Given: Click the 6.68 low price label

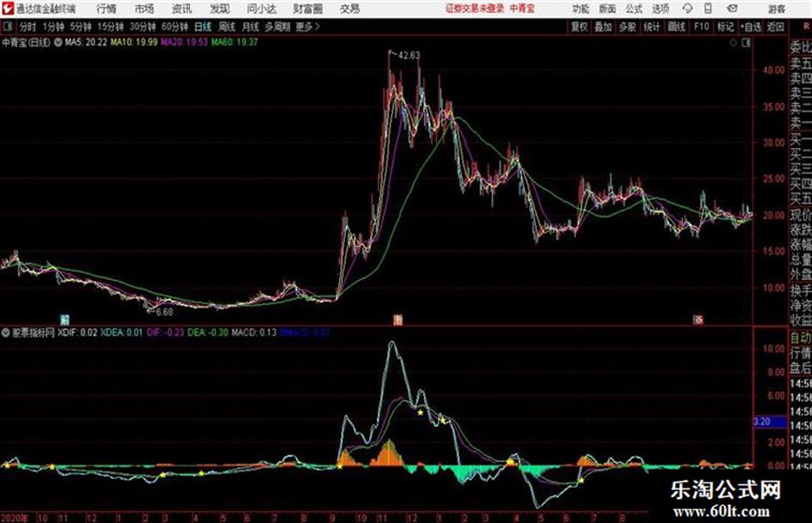Looking at the screenshot, I should 164,312.
